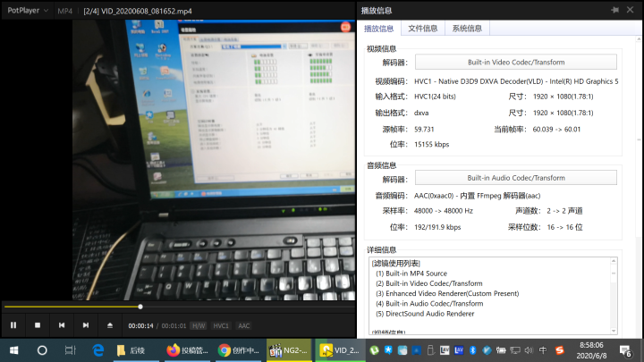644x362 pixels.
Task: Click the AAC audio codec badge
Action: [243, 325]
